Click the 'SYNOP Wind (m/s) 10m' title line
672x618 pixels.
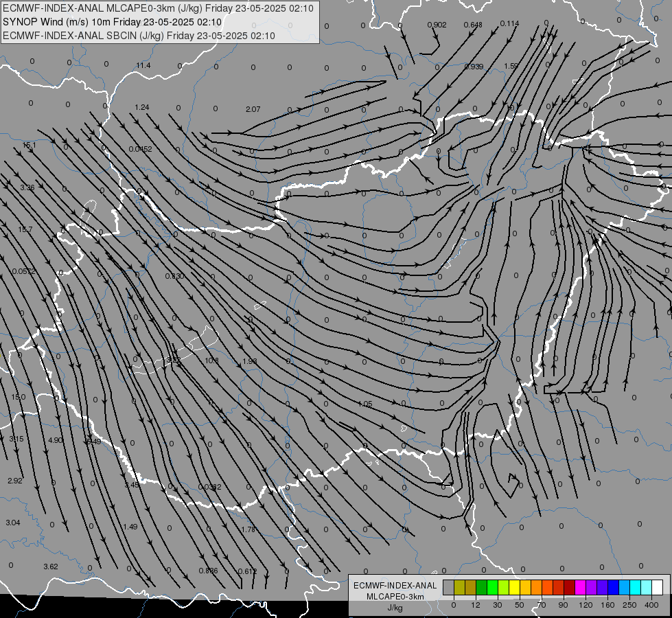[x=113, y=22]
